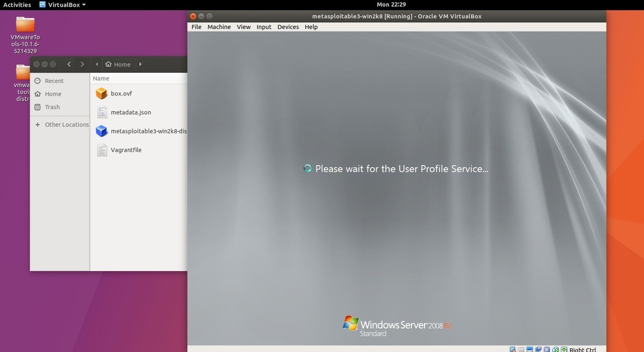The width and height of the screenshot is (644, 352).
Task: Select the blue metasploitable3-win2k8 disk icon
Action: pos(101,131)
